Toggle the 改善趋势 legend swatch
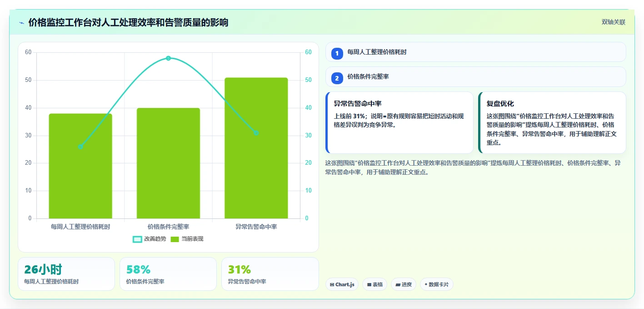 [x=137, y=239]
